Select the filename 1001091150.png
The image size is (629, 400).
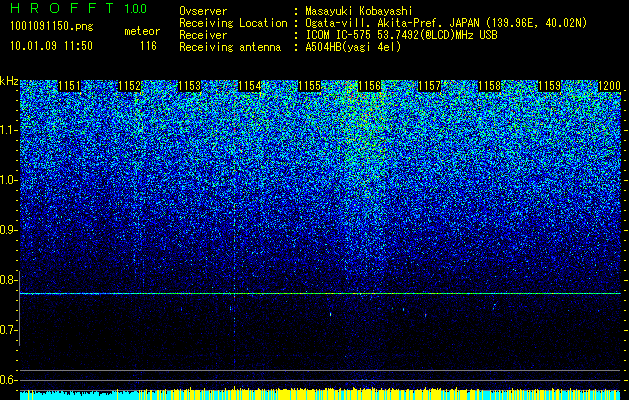click(52, 27)
